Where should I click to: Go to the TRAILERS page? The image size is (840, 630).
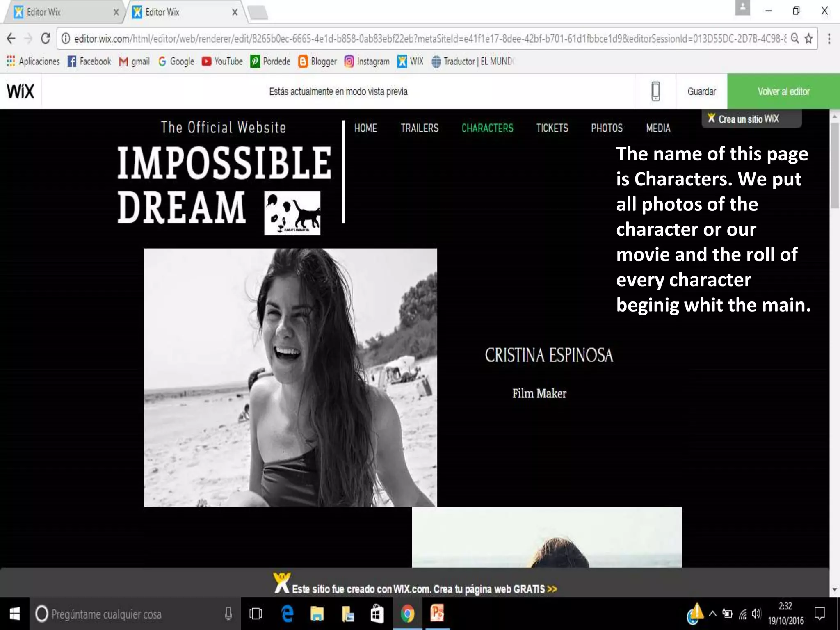[419, 128]
